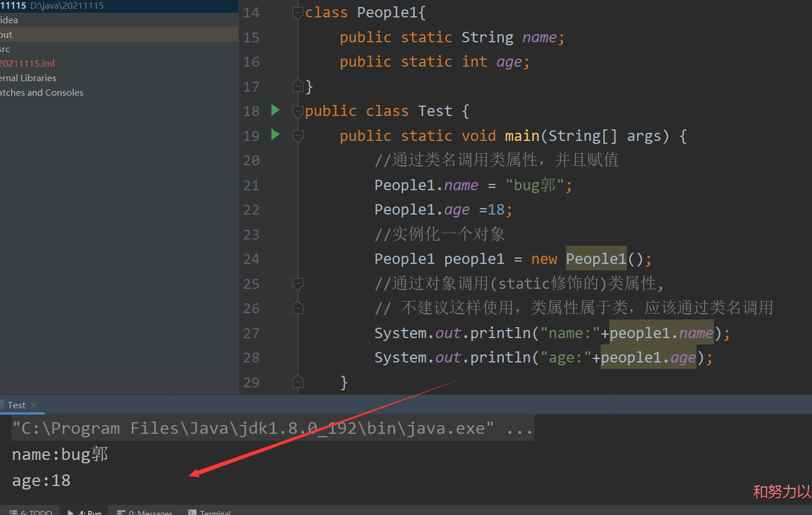This screenshot has width=812, height=515.
Task: Click the comment //实例化一个对象 on line 23
Action: [x=440, y=234]
